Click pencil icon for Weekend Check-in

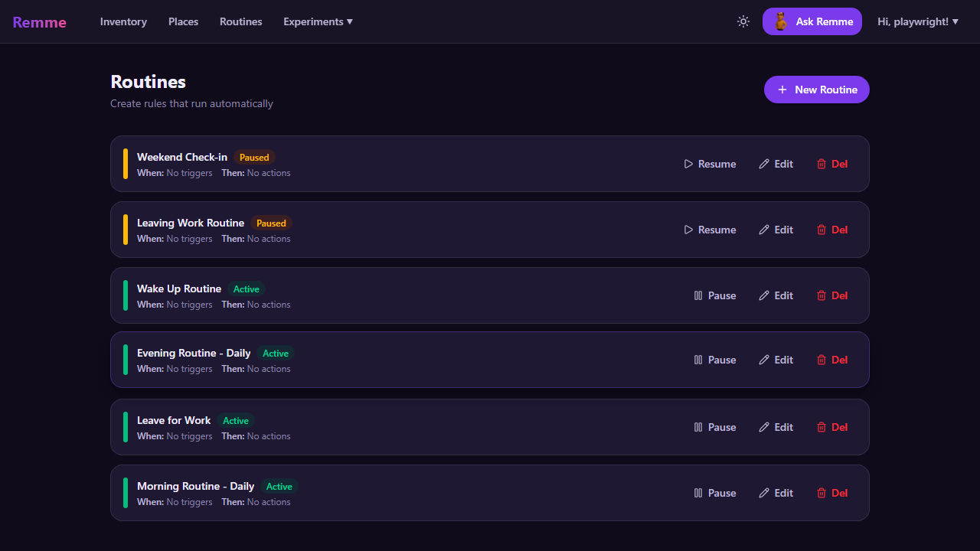point(763,164)
